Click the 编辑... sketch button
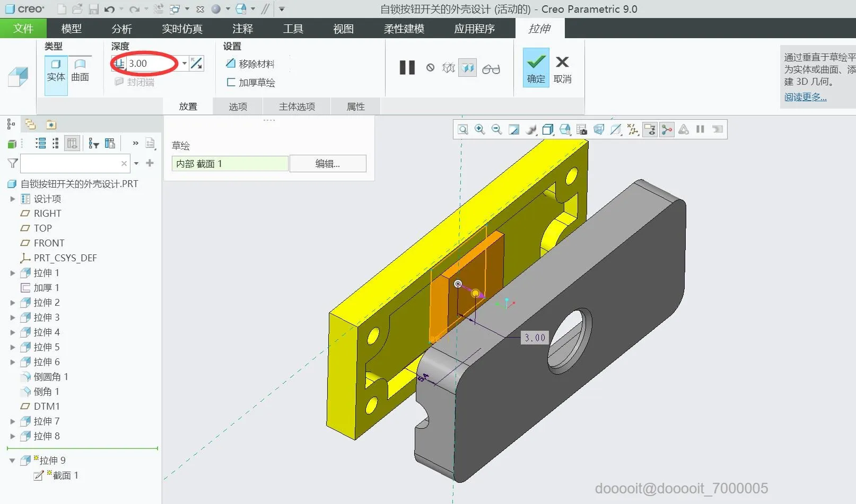The image size is (856, 504). (328, 164)
